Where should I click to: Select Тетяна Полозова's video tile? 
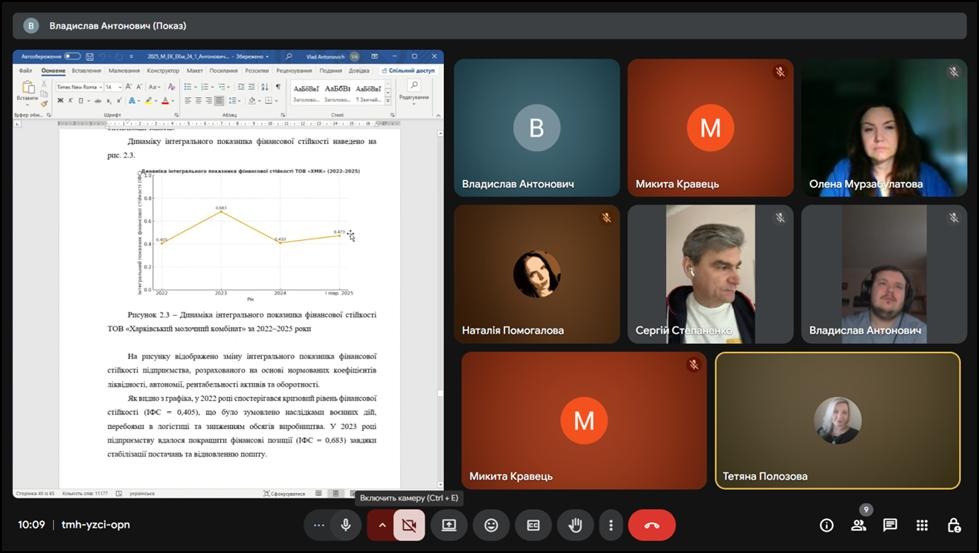click(837, 420)
